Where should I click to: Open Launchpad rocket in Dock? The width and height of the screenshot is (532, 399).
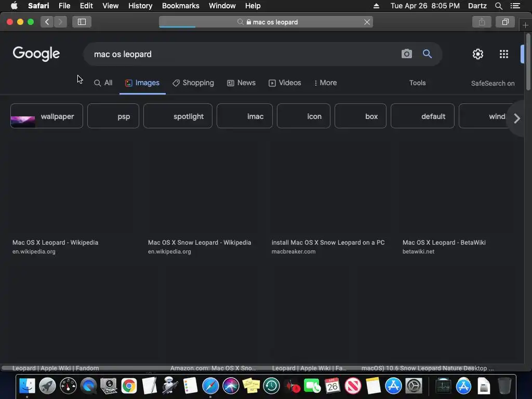click(47, 386)
